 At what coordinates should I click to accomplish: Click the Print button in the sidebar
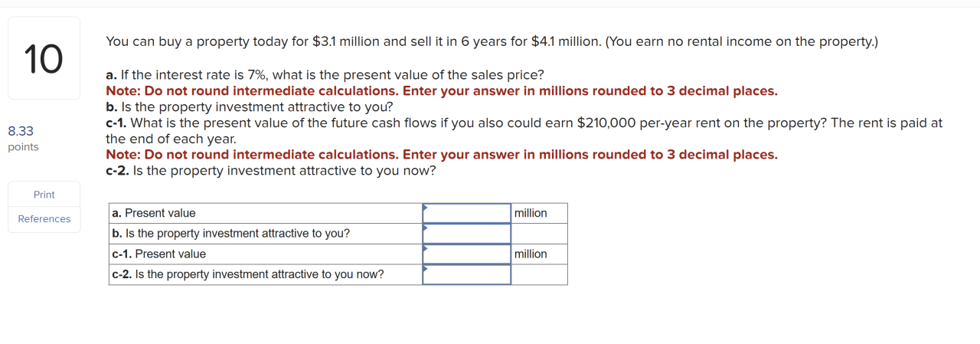44,195
